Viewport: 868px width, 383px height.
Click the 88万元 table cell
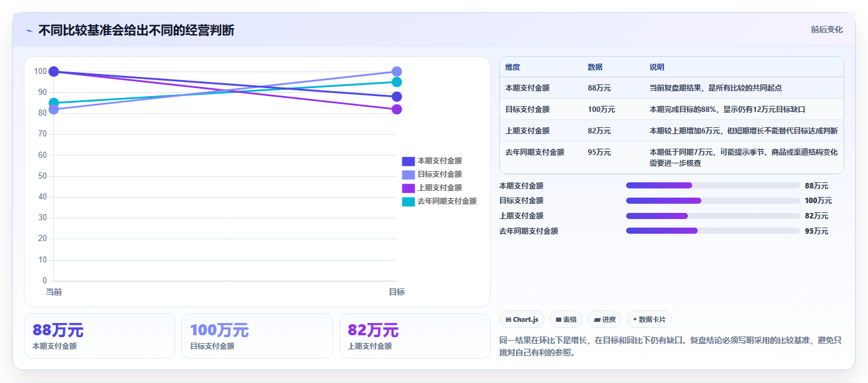(599, 88)
